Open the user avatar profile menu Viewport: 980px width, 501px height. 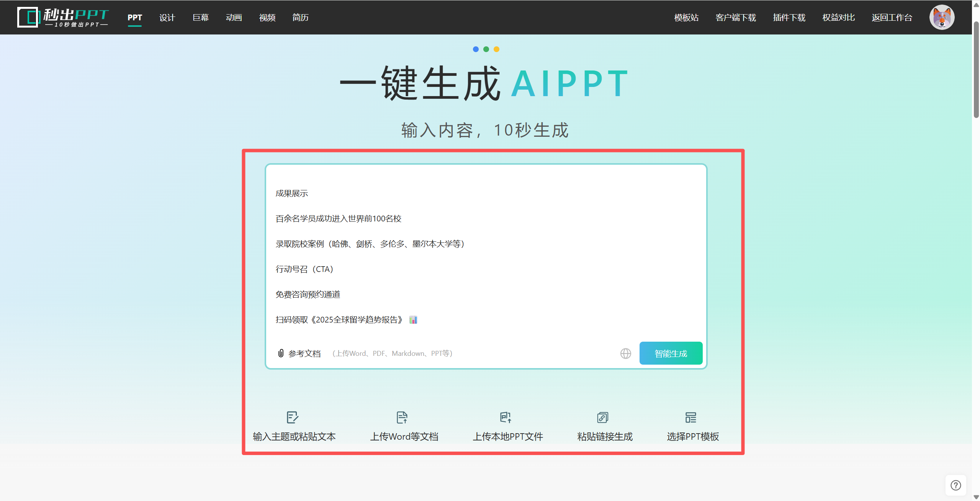941,17
